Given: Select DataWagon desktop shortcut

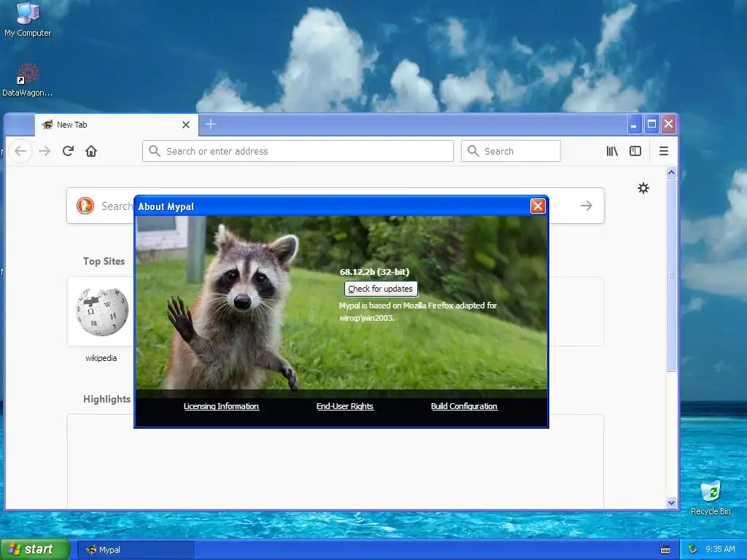Looking at the screenshot, I should [28, 80].
